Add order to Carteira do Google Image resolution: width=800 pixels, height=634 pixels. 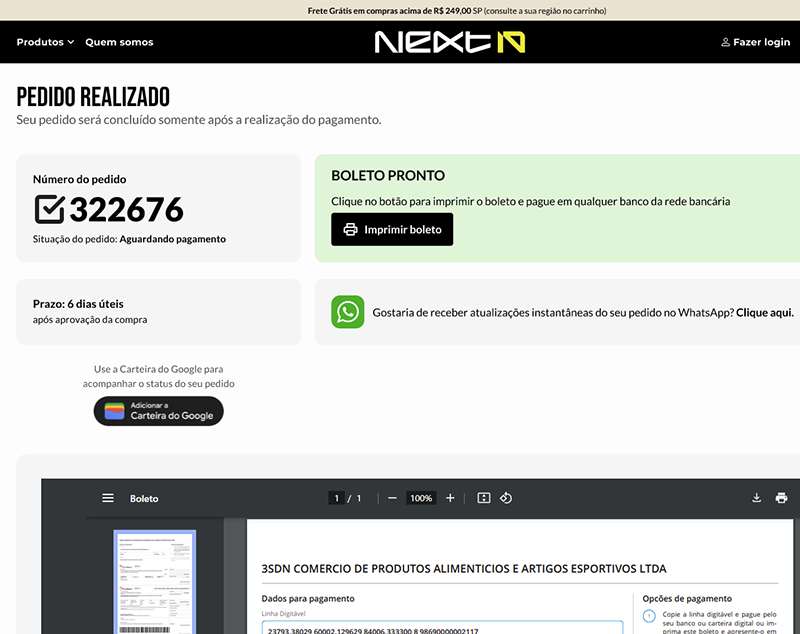pos(159,411)
